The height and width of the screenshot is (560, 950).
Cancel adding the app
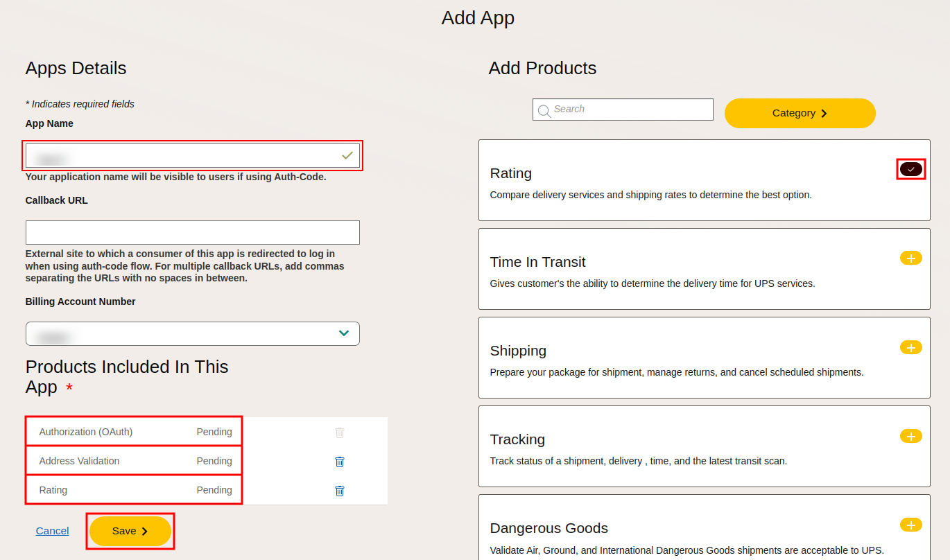52,530
